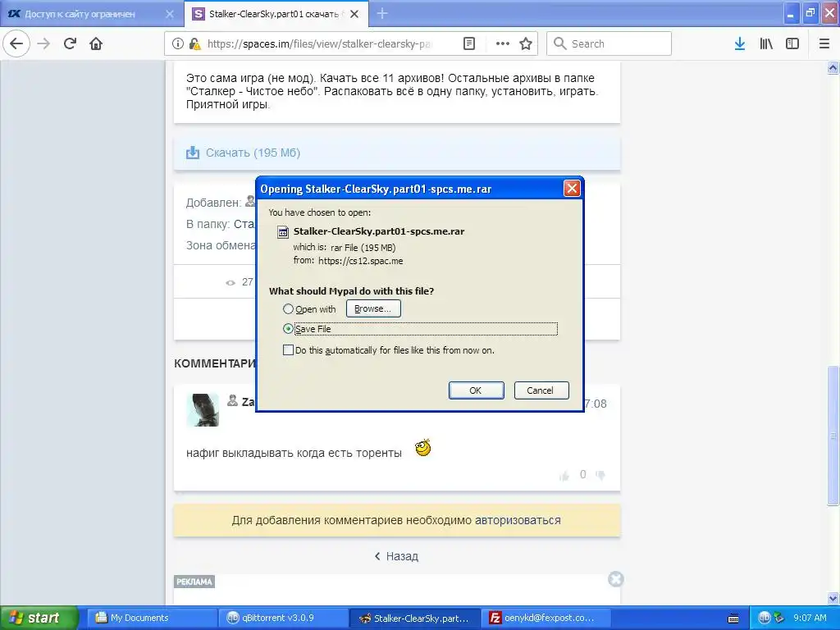Confirm the dialog with OK

point(476,390)
